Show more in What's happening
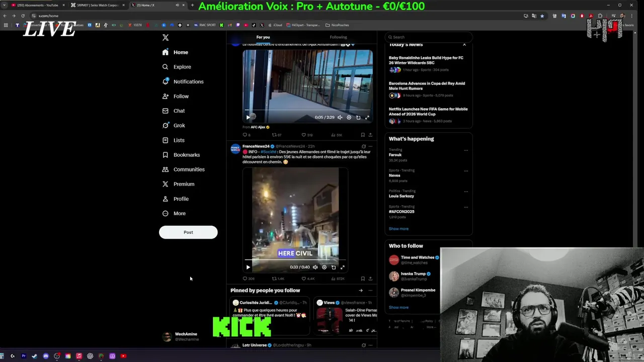Viewport: 644px width, 362px height. click(398, 229)
